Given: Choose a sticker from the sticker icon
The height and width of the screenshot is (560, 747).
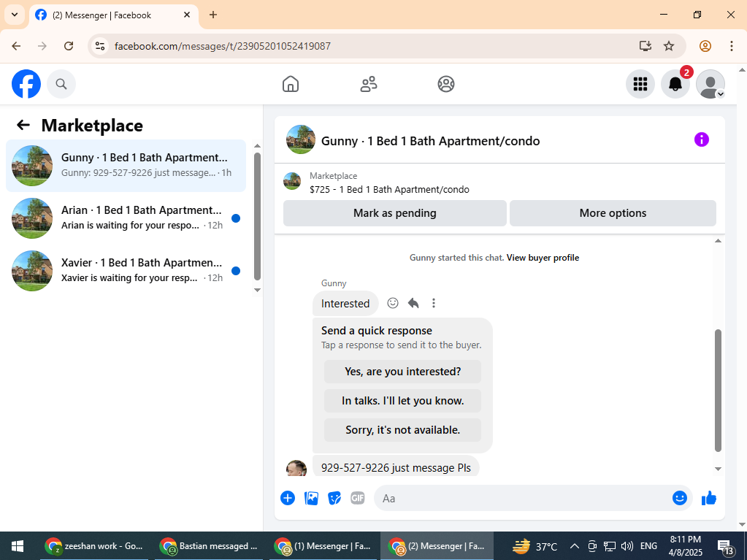Looking at the screenshot, I should coord(334,498).
